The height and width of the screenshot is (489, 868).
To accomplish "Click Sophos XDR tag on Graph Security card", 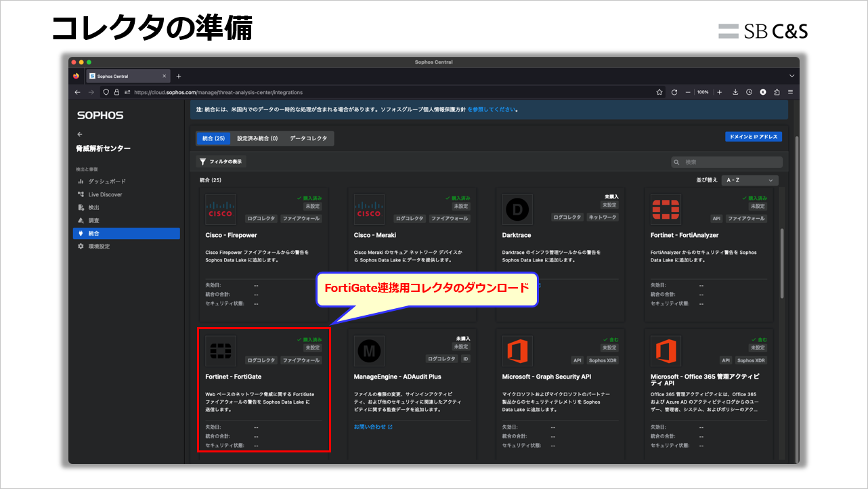I will point(603,360).
